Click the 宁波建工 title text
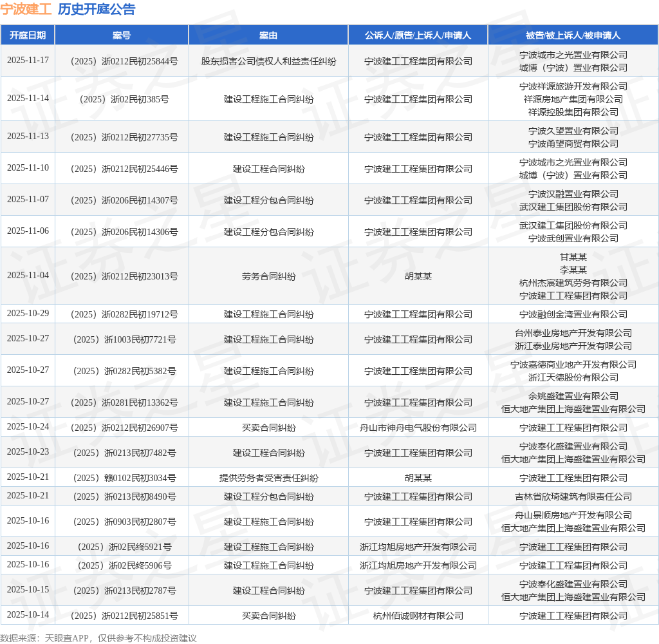659x644 pixels. click(26, 9)
